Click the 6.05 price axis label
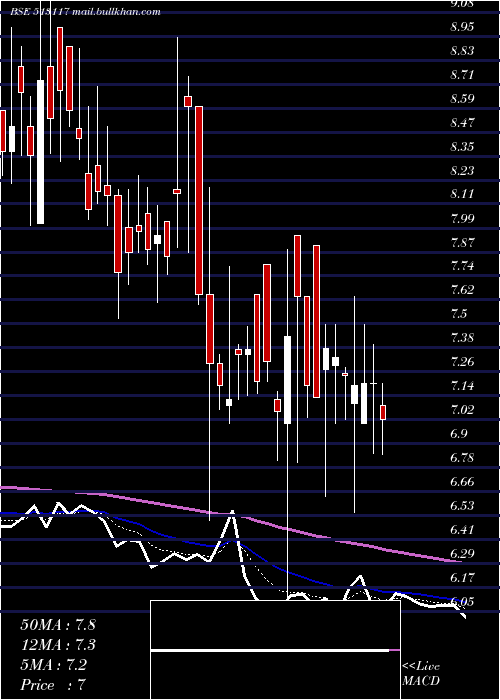Viewport: 500px width, 700px height. (462, 602)
